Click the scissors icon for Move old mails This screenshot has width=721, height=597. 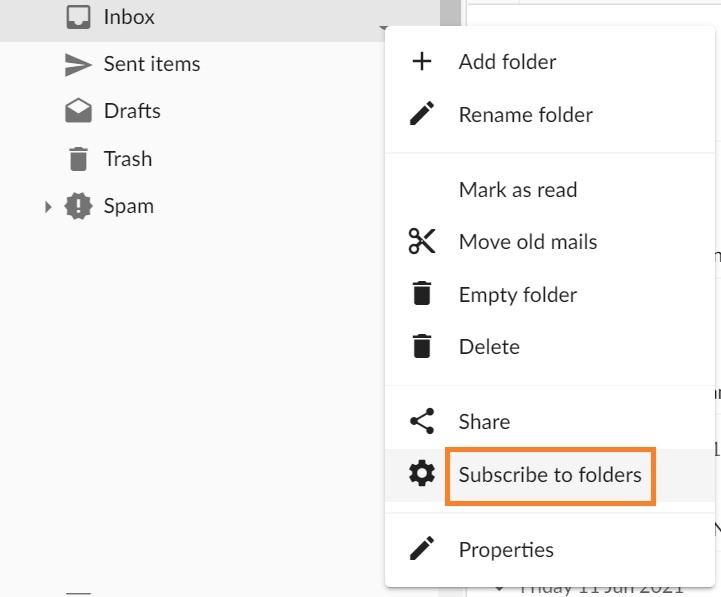(422, 241)
